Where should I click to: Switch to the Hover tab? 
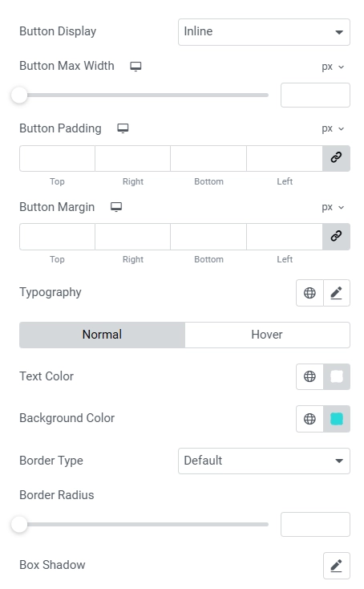click(x=267, y=335)
